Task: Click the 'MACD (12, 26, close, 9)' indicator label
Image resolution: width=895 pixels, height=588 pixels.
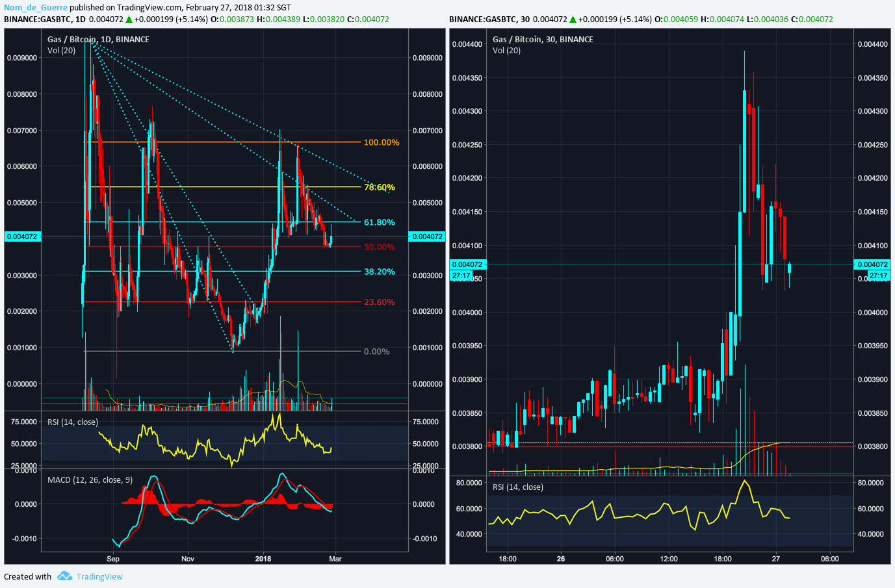Action: [x=90, y=480]
